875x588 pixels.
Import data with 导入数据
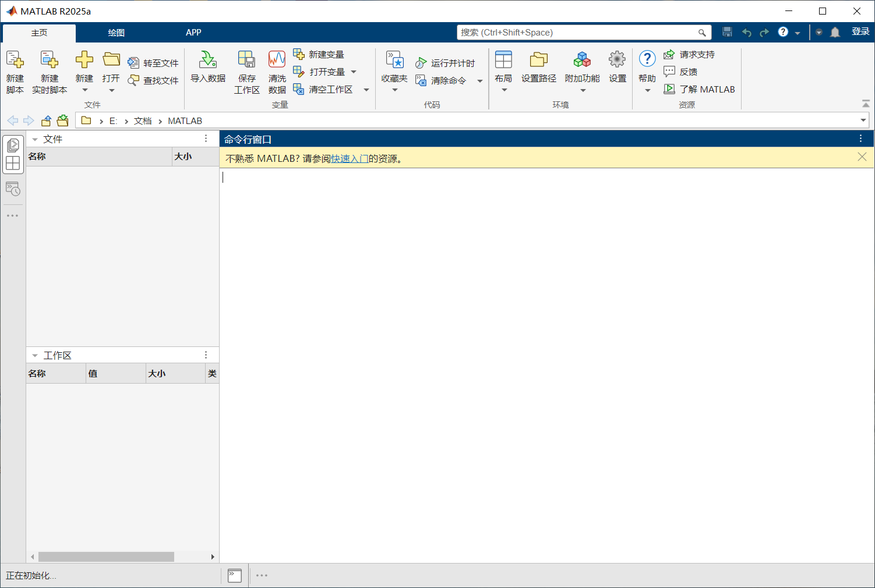point(208,67)
